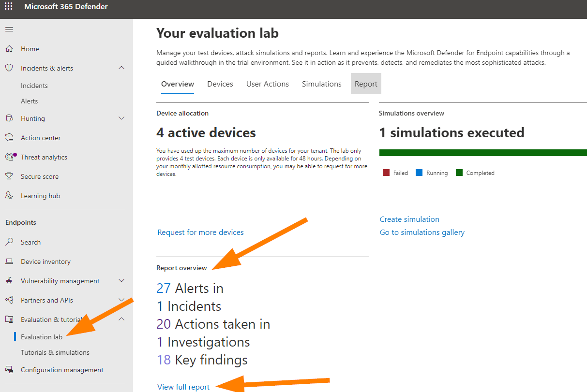
Task: Click the green Completed legend swatch
Action: pyautogui.click(x=459, y=173)
